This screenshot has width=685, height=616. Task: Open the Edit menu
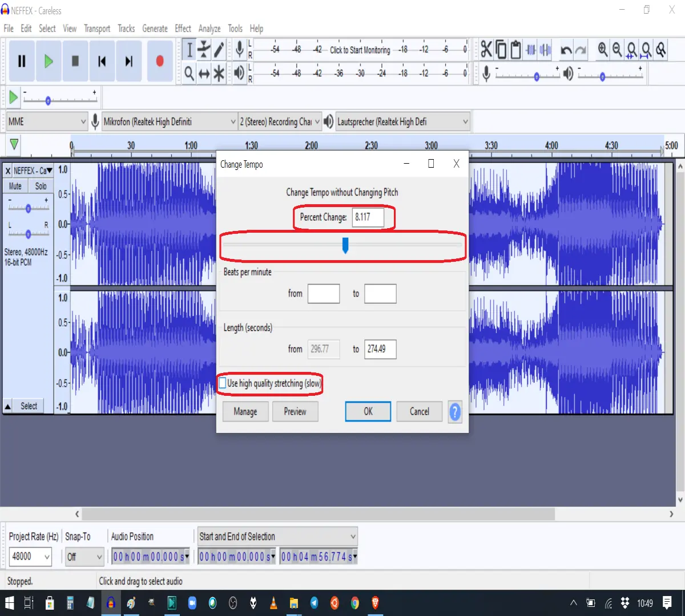(x=26, y=29)
